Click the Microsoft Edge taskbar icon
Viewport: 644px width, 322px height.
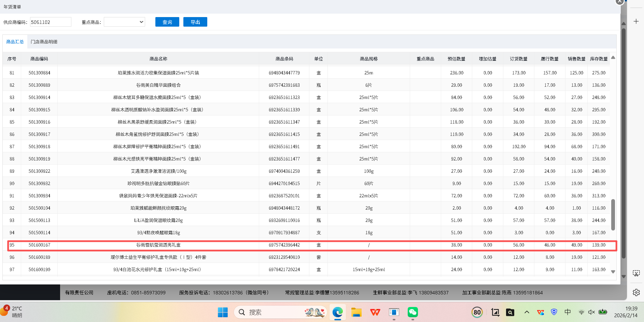[337, 312]
